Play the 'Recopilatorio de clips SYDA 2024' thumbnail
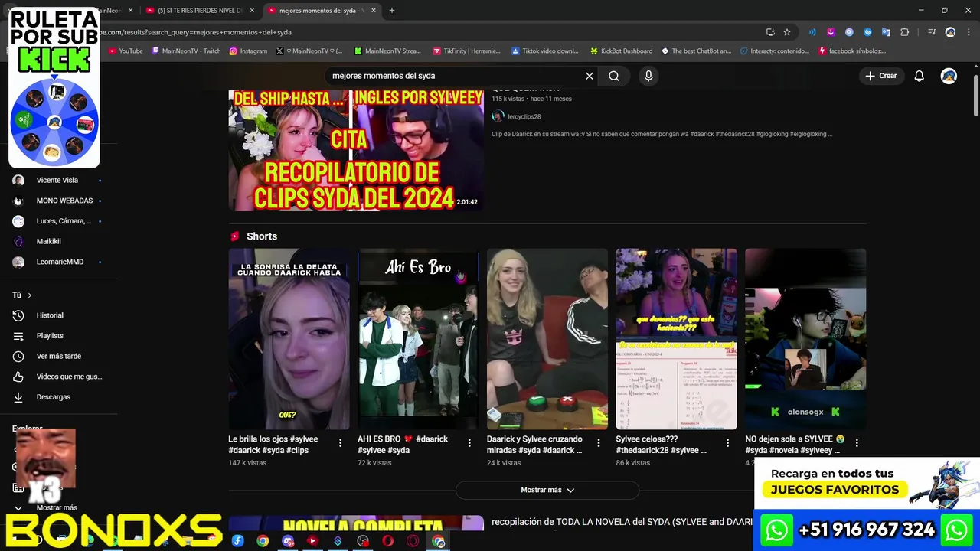This screenshot has width=980, height=551. [356, 151]
